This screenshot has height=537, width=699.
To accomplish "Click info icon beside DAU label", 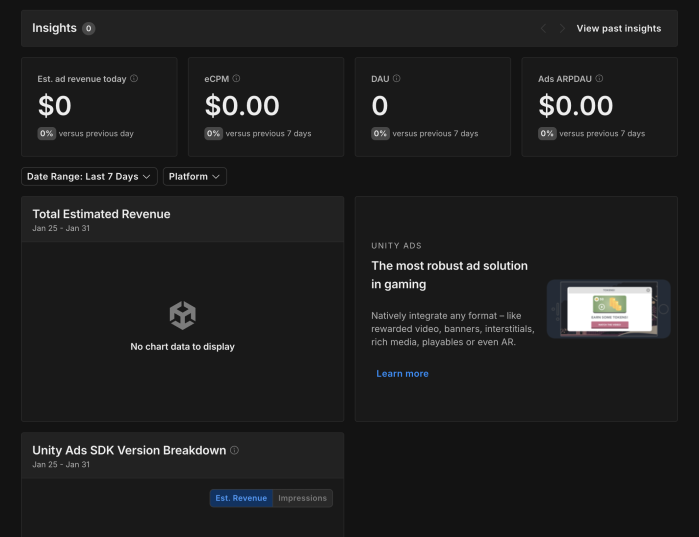I will click(x=396, y=78).
